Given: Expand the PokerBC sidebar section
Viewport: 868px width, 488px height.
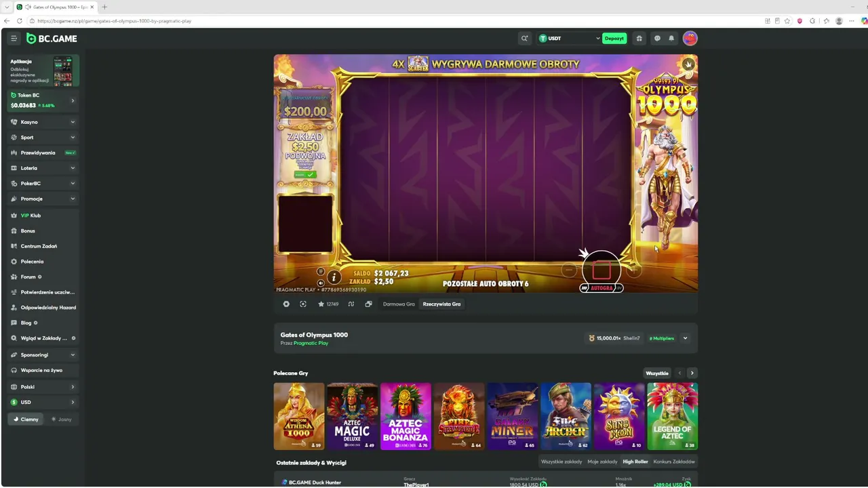Looking at the screenshot, I should (43, 184).
